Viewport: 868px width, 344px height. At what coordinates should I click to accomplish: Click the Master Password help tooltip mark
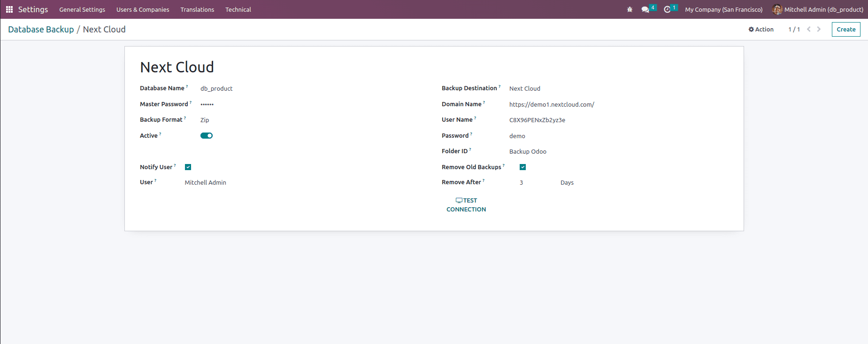(x=191, y=102)
